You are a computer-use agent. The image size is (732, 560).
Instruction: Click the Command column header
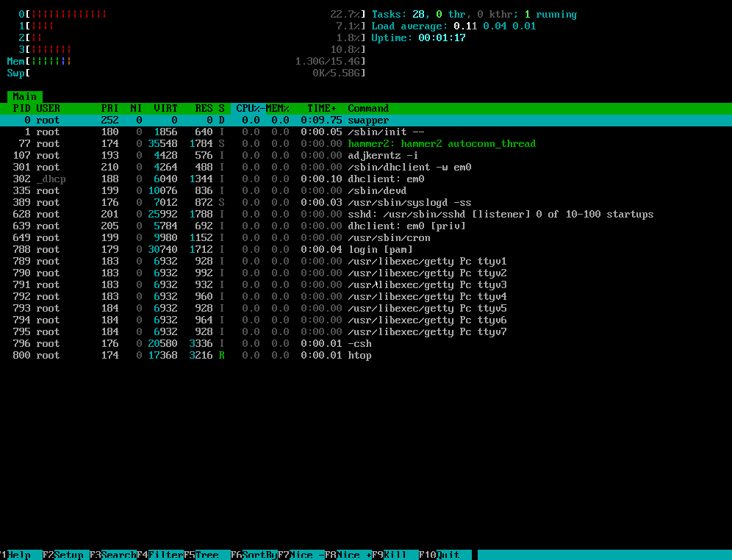coord(368,108)
